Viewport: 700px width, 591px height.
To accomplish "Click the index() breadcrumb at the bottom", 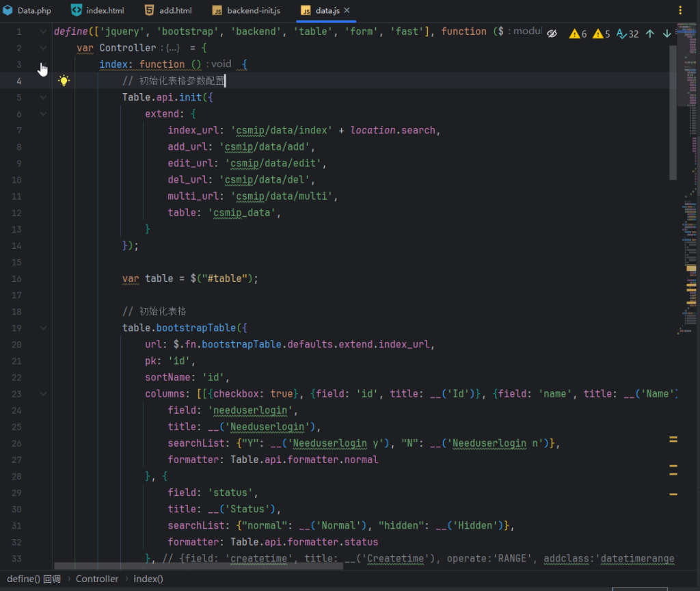I will [148, 579].
